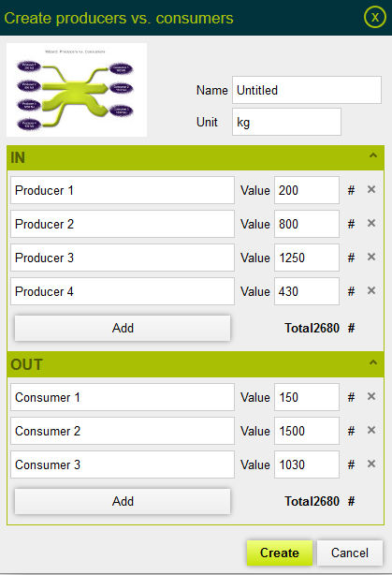Click the # icon beside IN Total
The height and width of the screenshot is (575, 392).
351,328
